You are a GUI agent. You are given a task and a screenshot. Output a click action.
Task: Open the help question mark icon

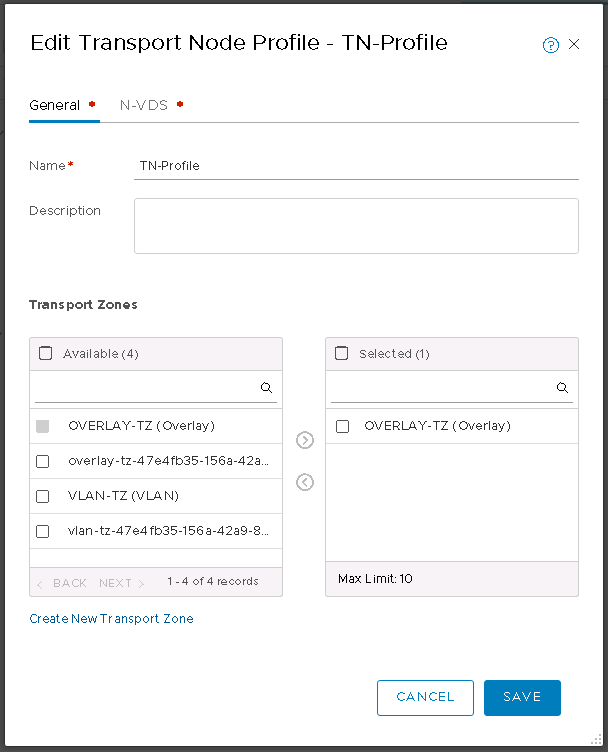click(550, 45)
